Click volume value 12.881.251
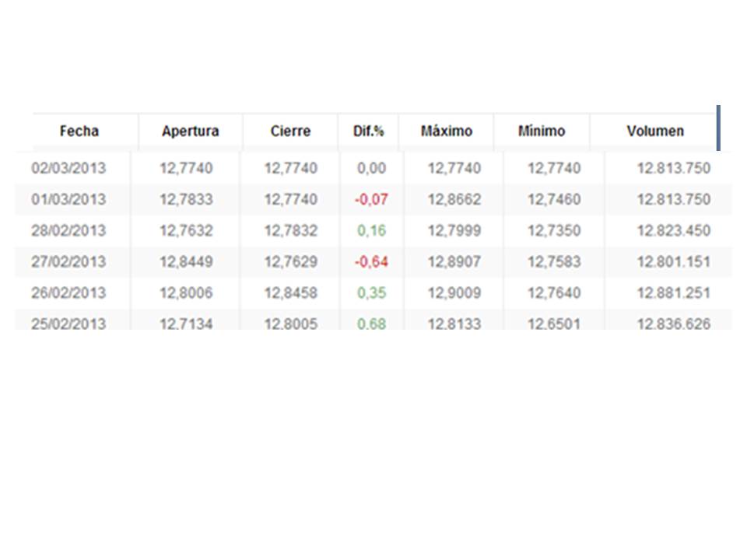Viewport: 747px width, 560px height. [x=674, y=293]
